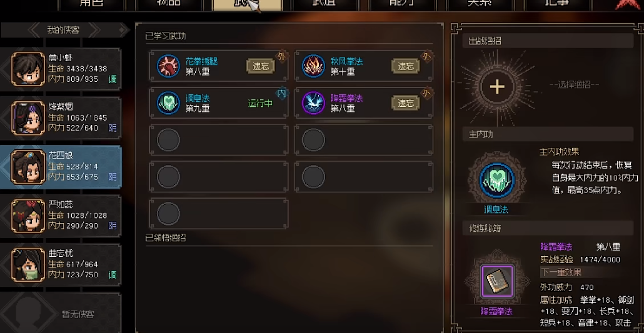Open the 降霜拳法 manual book icon

tap(497, 281)
